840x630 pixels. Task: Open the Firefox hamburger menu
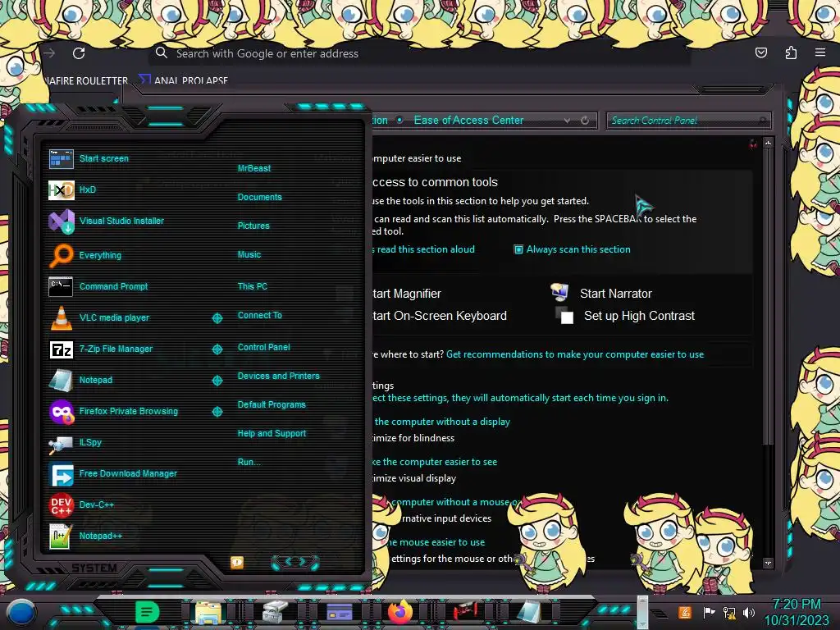[x=820, y=52]
